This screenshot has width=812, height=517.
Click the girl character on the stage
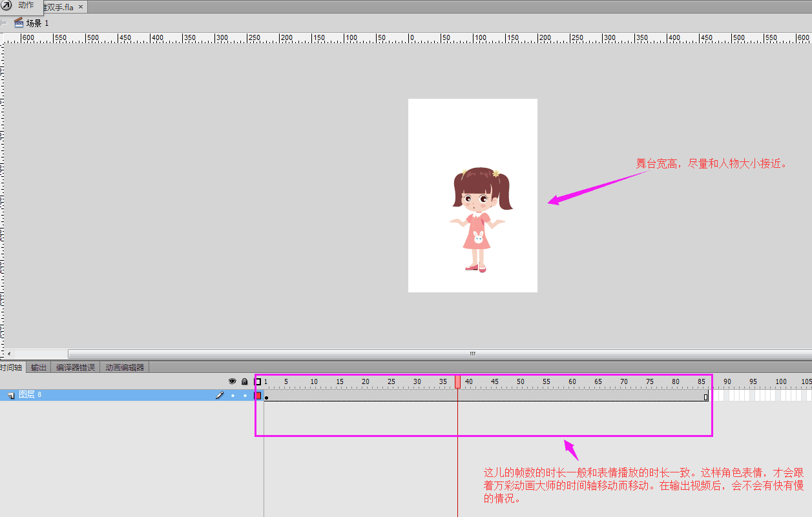pos(477,218)
